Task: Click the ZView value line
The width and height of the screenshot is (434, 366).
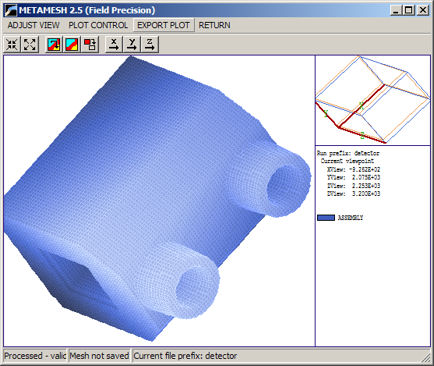Action: (x=353, y=186)
